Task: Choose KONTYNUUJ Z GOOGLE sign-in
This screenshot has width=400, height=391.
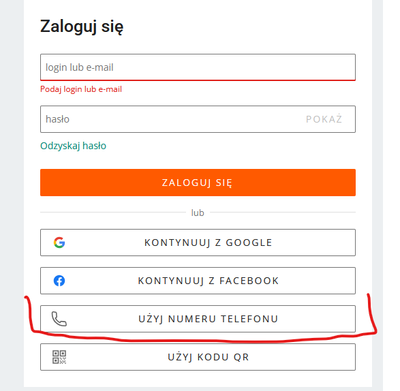Action: tap(198, 242)
